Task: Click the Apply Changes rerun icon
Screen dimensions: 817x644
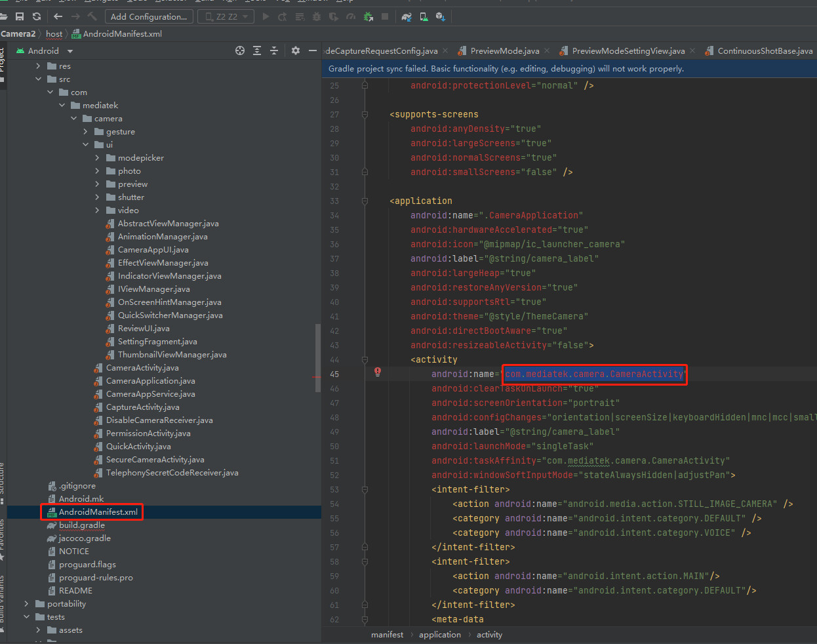Action: [x=283, y=16]
